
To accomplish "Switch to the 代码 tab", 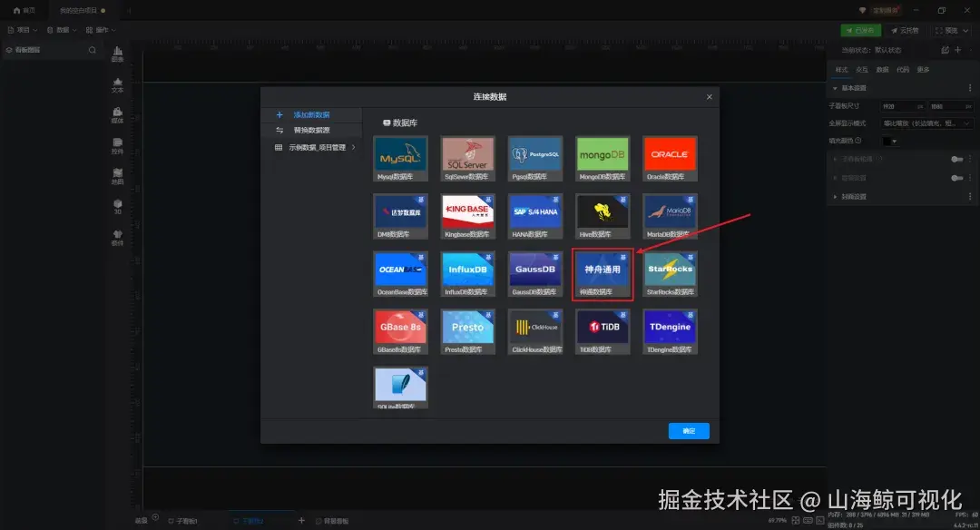I will (903, 70).
